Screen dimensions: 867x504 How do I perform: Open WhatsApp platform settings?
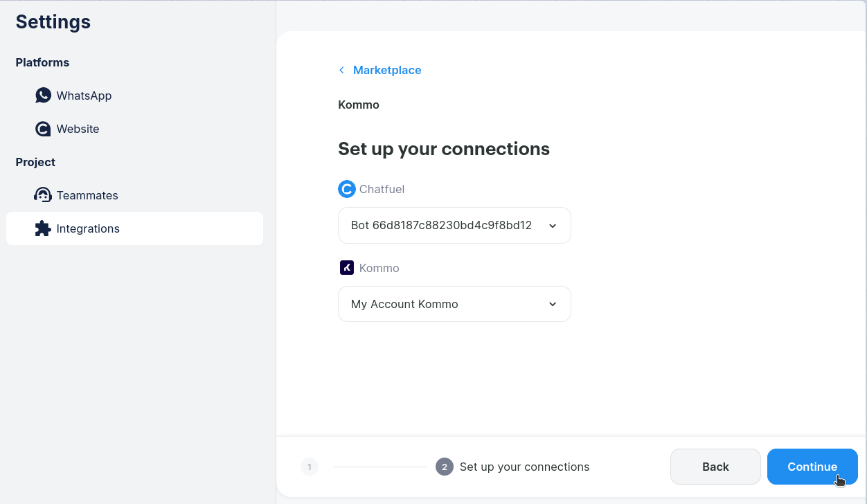tap(84, 96)
